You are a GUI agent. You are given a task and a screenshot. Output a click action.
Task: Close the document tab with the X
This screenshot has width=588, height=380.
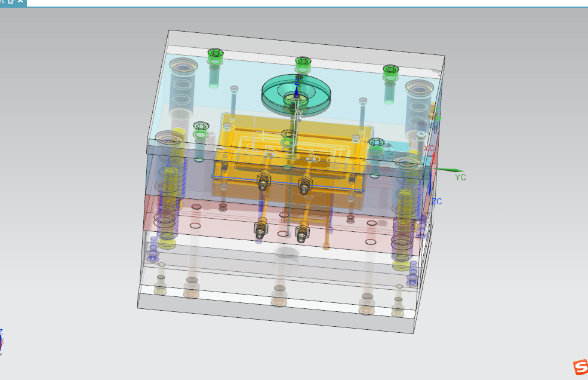(20, 2)
